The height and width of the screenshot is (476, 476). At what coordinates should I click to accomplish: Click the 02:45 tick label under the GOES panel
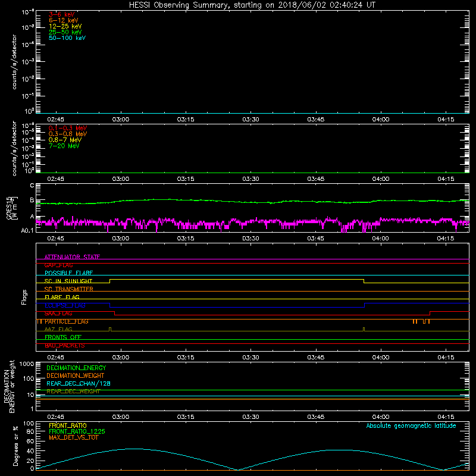pos(55,239)
